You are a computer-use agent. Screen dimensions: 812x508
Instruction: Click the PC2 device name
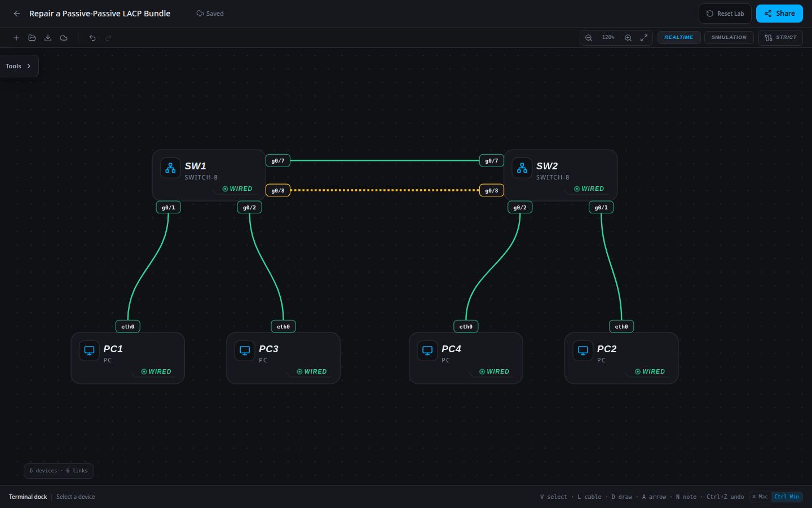coord(607,349)
